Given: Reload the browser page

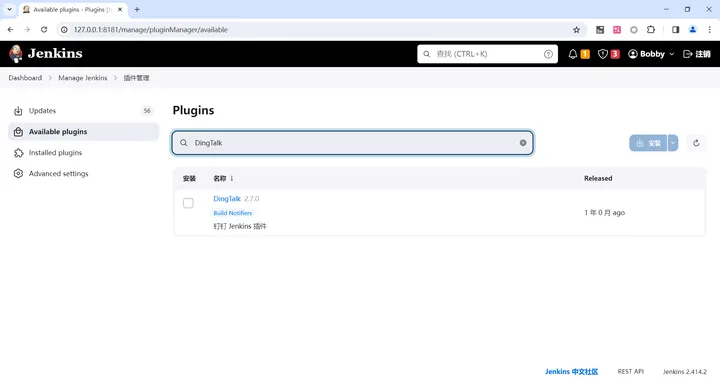Looking at the screenshot, I should coord(44,30).
